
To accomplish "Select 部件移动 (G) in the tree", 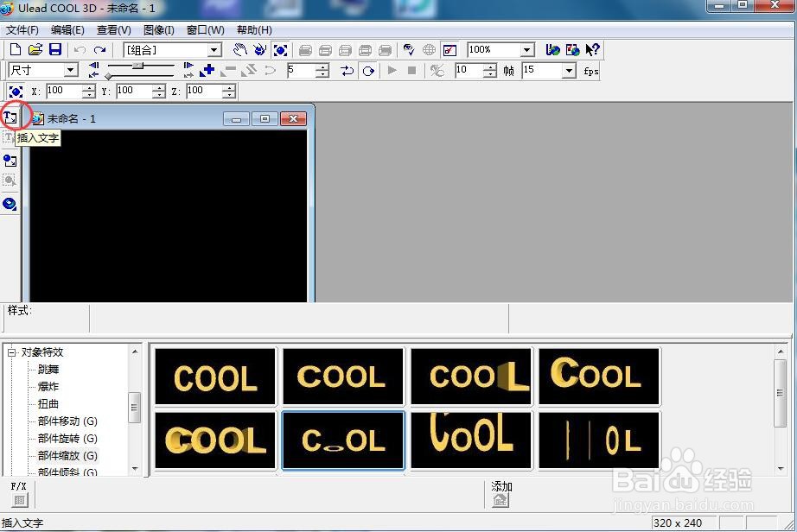I will (x=67, y=421).
